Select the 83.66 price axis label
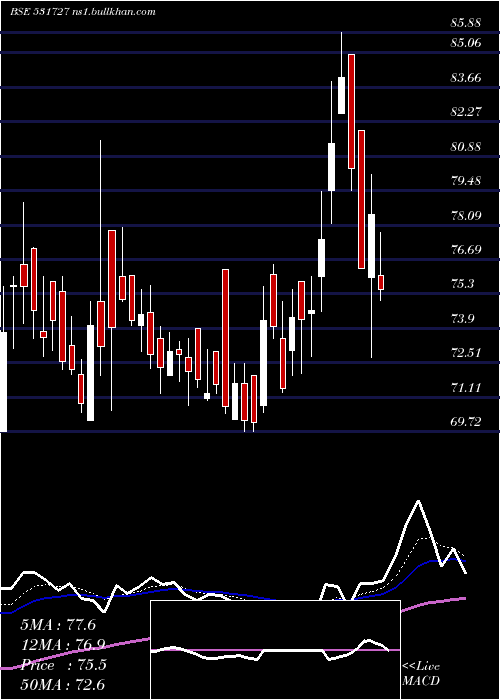This screenshot has height=700, width=500. (466, 78)
